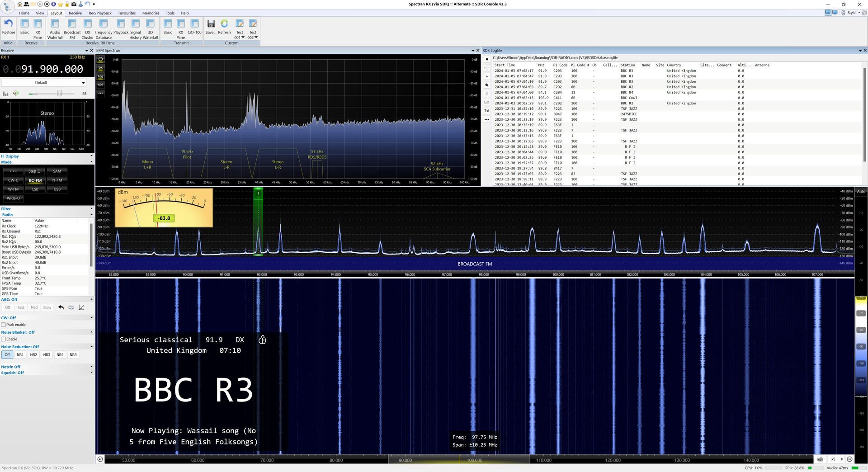
Task: Click the volume slider handle
Action: [x=59, y=94]
